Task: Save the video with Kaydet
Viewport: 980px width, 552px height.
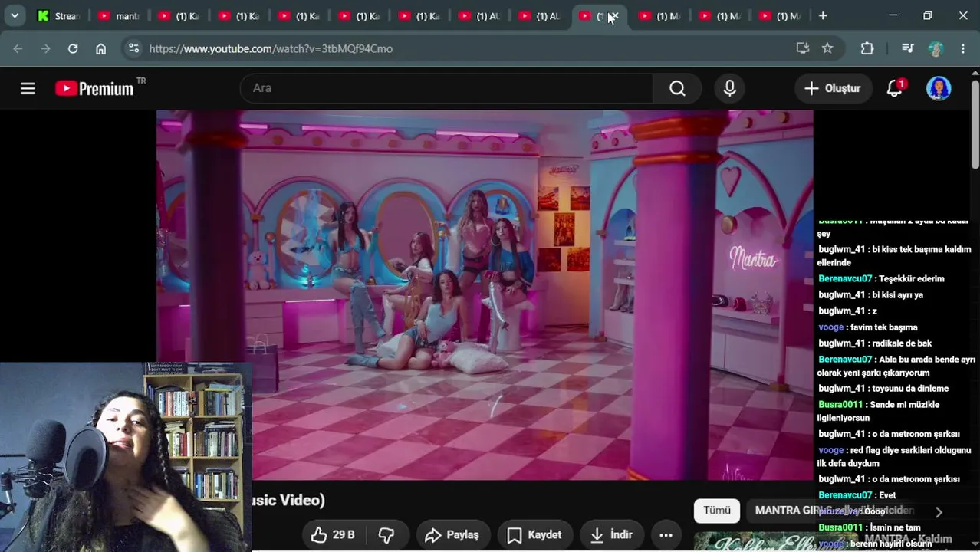Action: (x=534, y=534)
